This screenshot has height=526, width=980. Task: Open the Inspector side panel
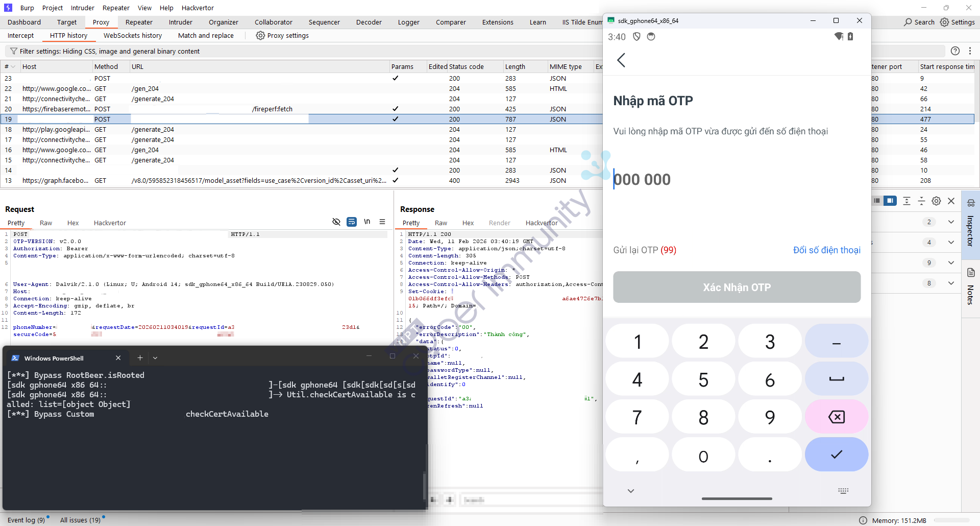[970, 225]
